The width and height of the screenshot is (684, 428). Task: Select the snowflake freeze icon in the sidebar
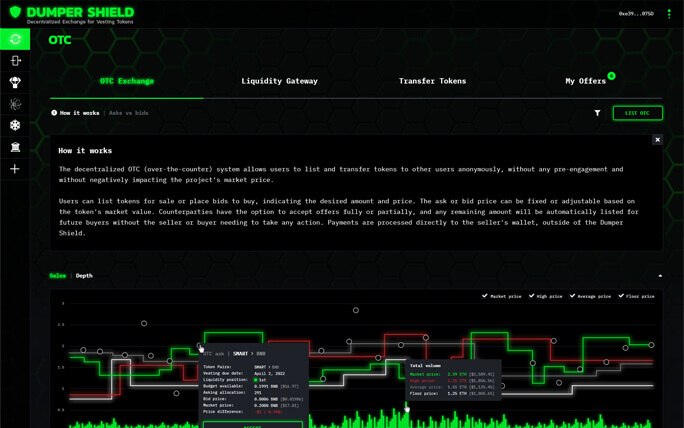coord(15,125)
